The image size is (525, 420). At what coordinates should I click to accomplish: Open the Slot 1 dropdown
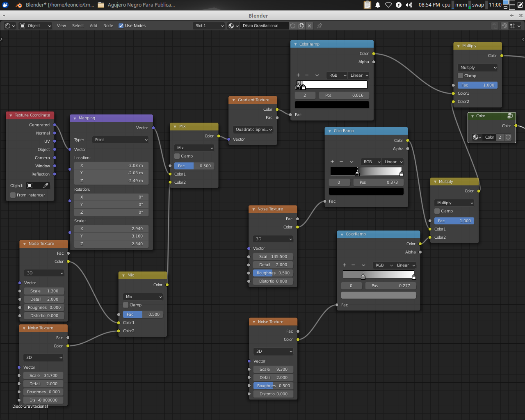209,26
